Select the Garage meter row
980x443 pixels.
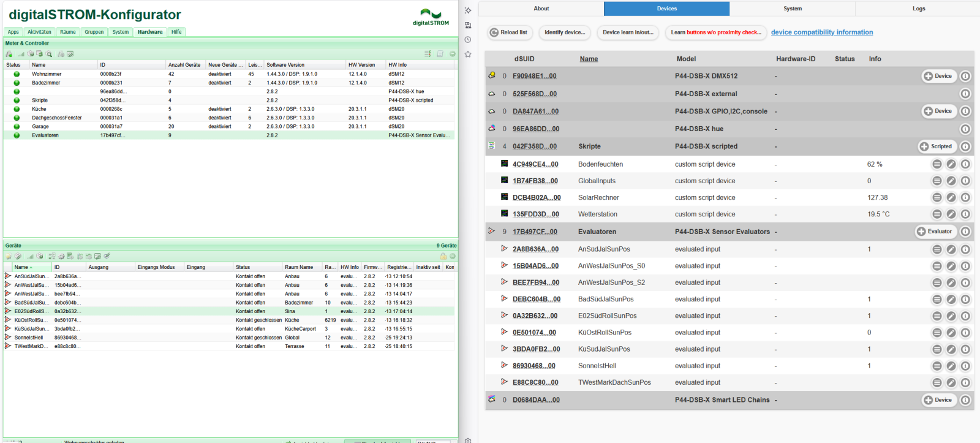[x=230, y=127]
